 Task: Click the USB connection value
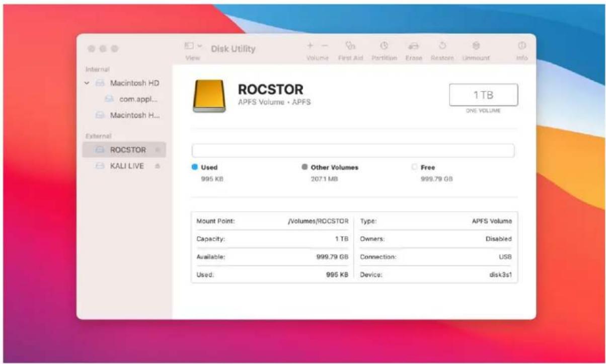pos(506,257)
